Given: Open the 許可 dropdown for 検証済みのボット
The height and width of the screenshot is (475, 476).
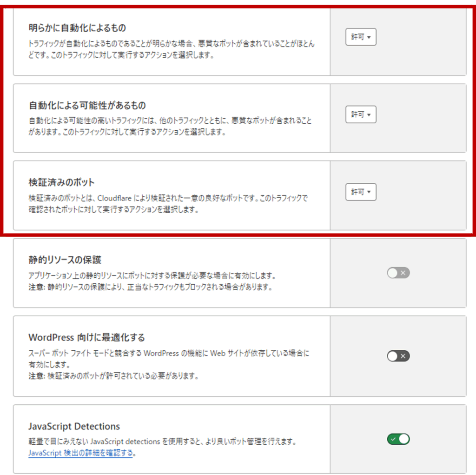Looking at the screenshot, I should 361,192.
